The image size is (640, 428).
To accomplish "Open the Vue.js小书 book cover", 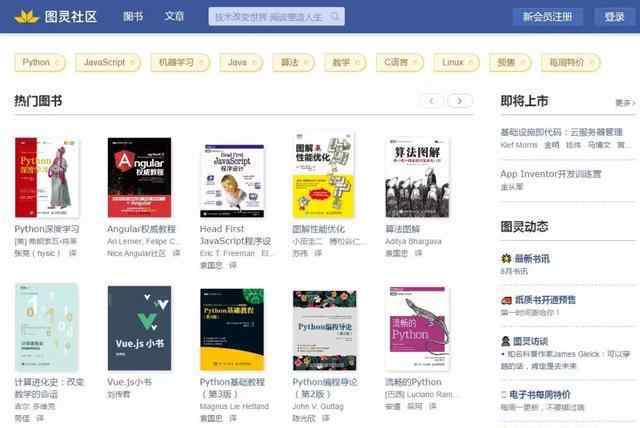I will 140,328.
